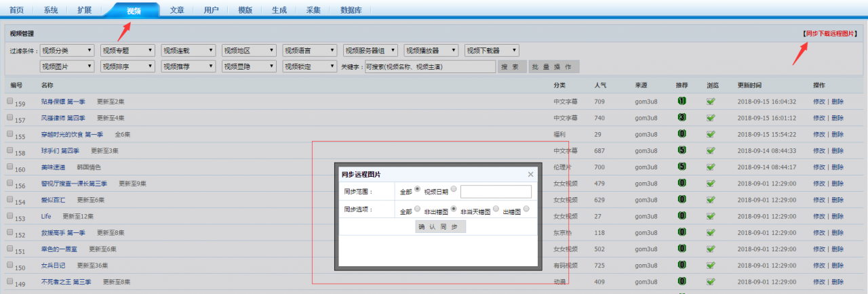Click the 同步下载远程图片 link
This screenshot has height=294, width=868.
830,33
